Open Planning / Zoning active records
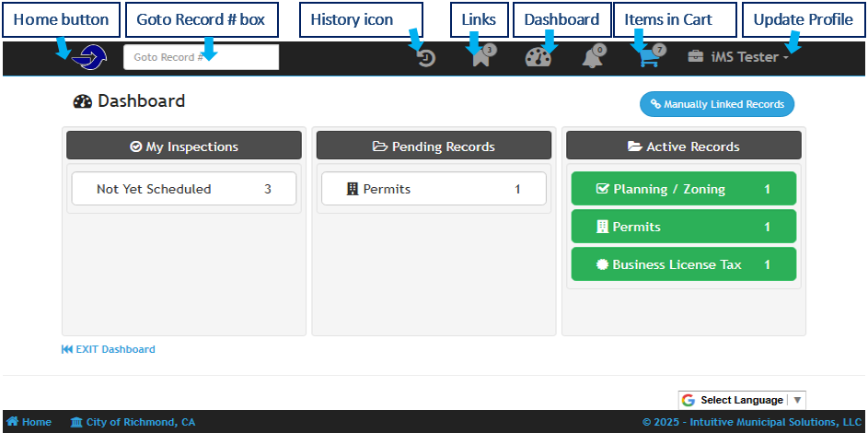 [684, 188]
